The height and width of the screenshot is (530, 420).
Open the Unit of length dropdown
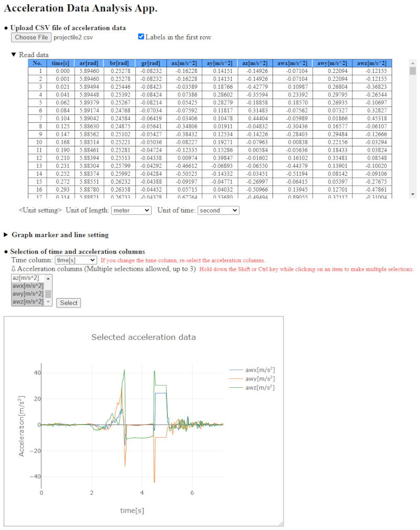[131, 210]
